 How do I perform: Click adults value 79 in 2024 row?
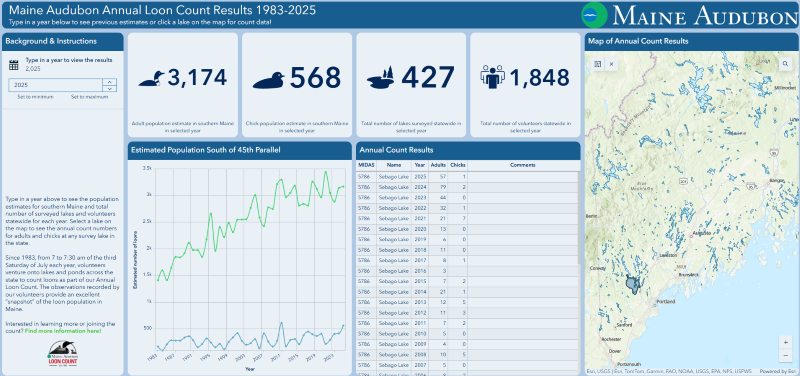coord(442,187)
